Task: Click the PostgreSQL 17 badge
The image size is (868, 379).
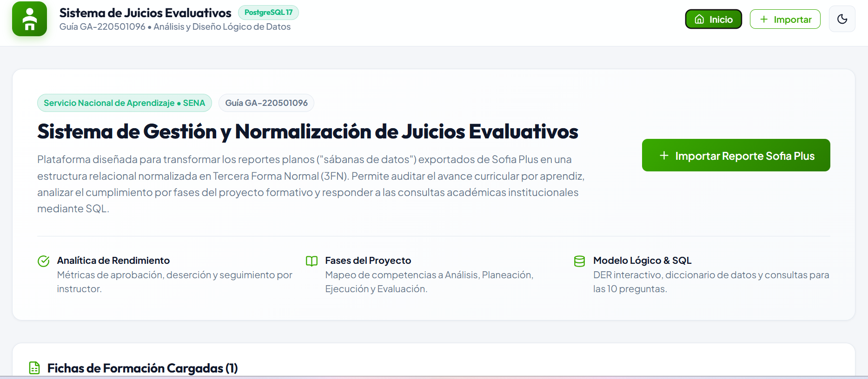Action: click(268, 13)
